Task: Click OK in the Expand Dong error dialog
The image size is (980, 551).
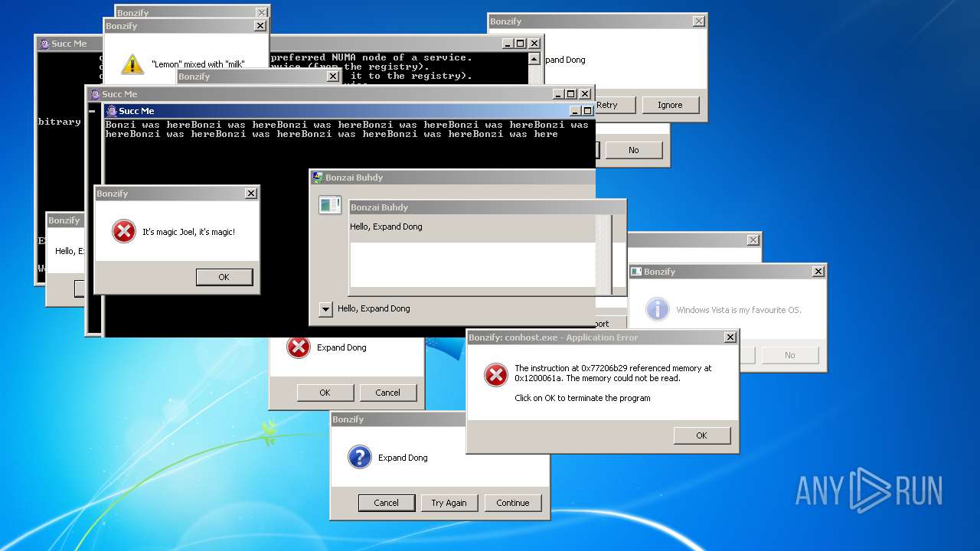Action: [x=325, y=393]
